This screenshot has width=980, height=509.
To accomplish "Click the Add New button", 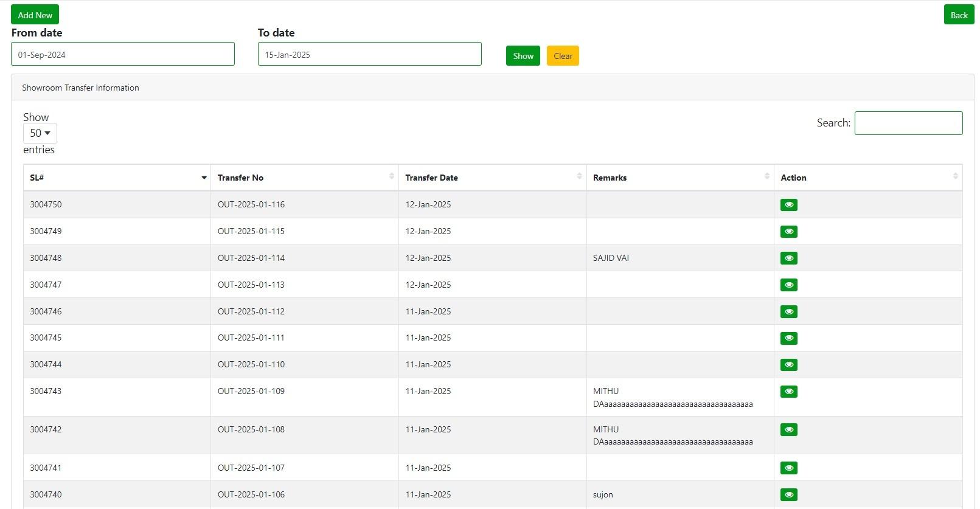I will [x=35, y=15].
